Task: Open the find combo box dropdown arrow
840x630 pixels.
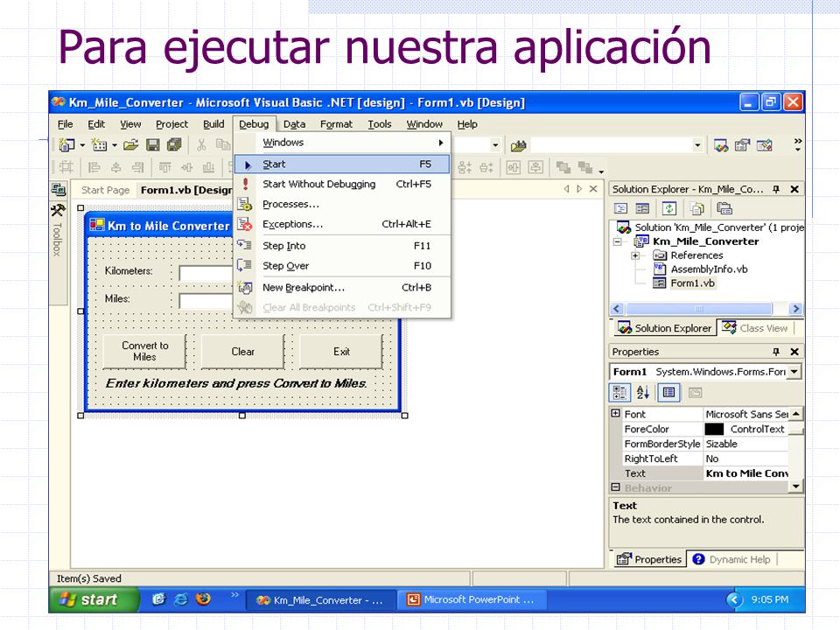Action: (697, 145)
